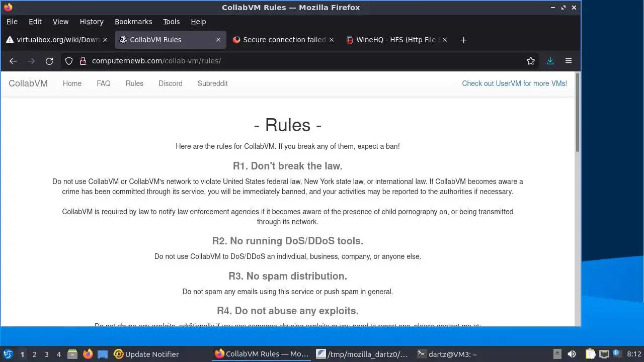The width and height of the screenshot is (644, 362).
Task: Open the Rules navigation link
Action: 134,83
